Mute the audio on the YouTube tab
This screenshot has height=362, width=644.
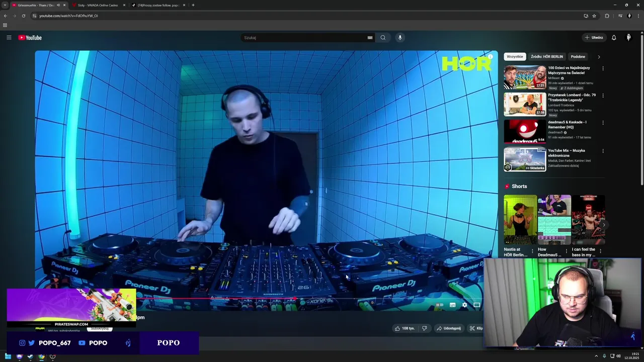58,5
